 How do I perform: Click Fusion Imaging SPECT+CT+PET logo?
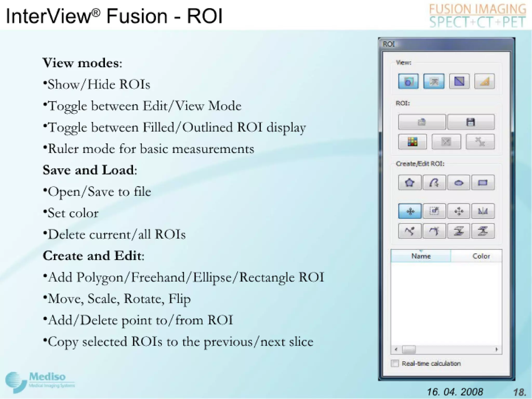tap(477, 16)
